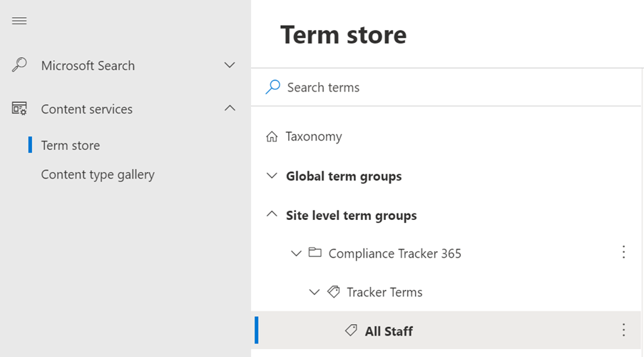Select Term store in left navigation
This screenshot has height=357, width=644.
(x=71, y=145)
